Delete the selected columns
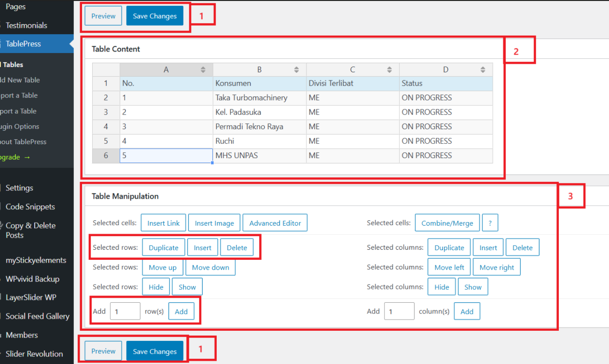 coord(522,248)
